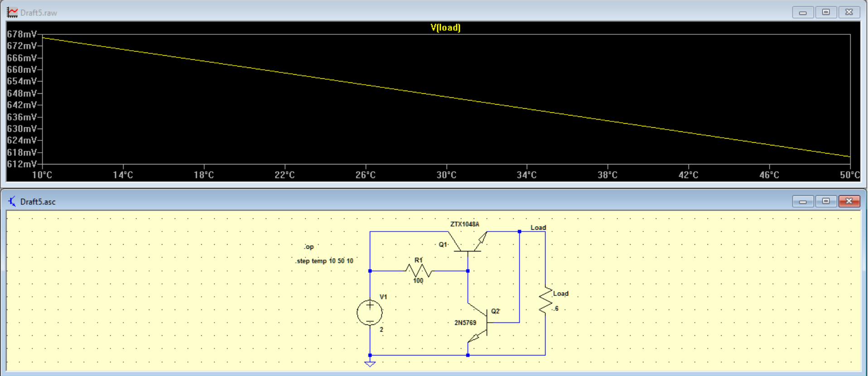Select resistor R1 symbol in schematic
The height and width of the screenshot is (376, 868).
coord(419,271)
